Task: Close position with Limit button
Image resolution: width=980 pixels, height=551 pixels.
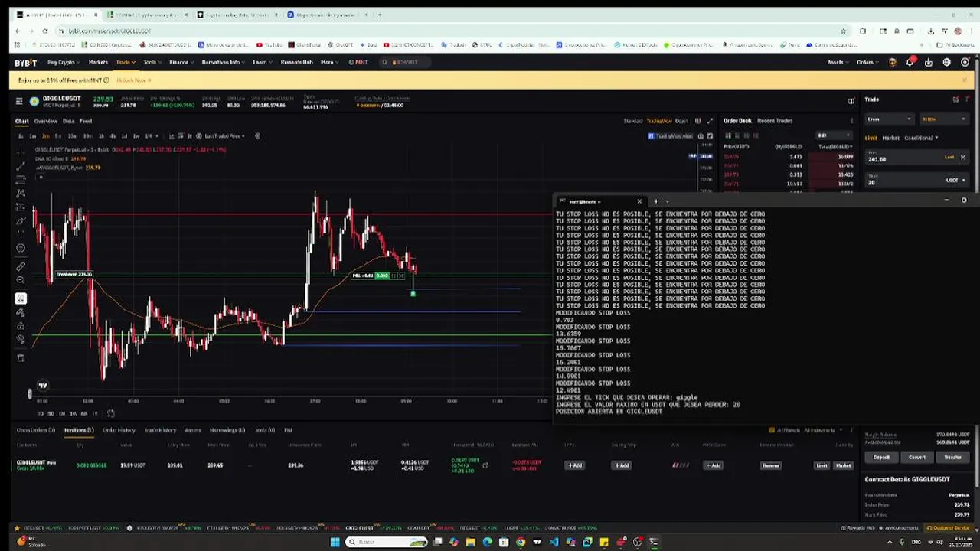Action: click(822, 465)
